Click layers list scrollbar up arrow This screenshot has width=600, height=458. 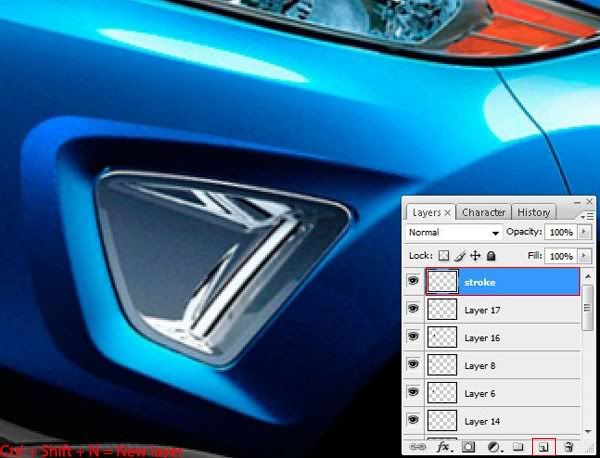click(x=588, y=276)
